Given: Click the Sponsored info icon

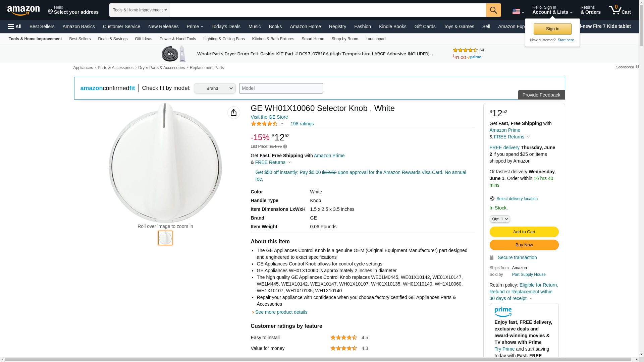Looking at the screenshot, I should tap(637, 67).
